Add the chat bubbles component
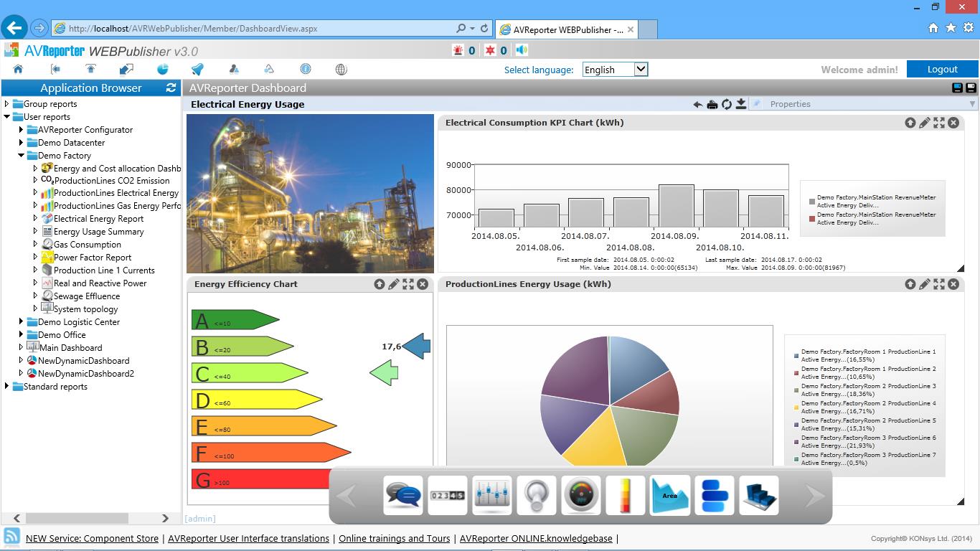 point(403,495)
